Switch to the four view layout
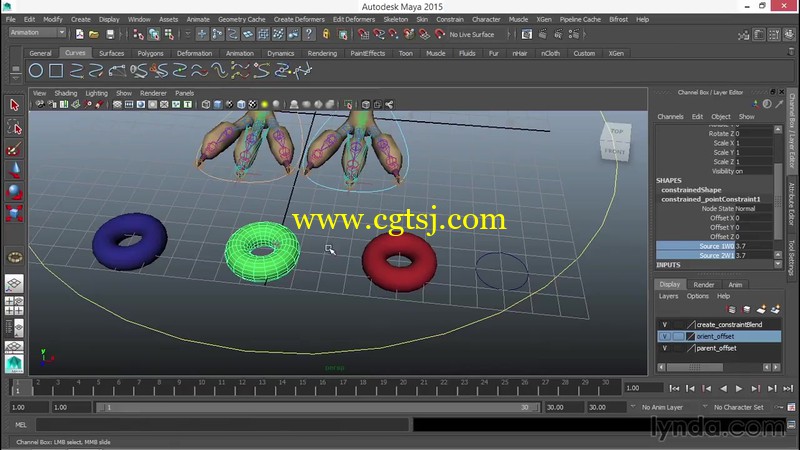The height and width of the screenshot is (450, 800). pos(14,305)
